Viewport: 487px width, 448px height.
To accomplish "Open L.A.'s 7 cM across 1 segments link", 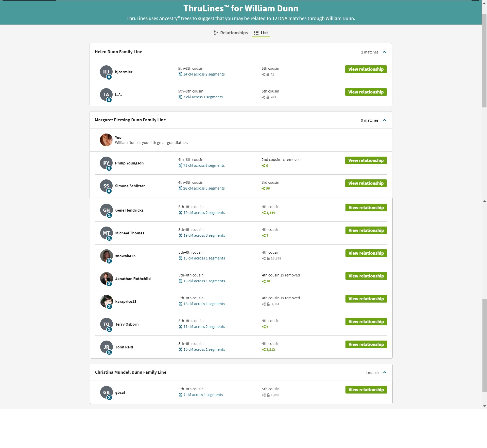I will coord(201,97).
